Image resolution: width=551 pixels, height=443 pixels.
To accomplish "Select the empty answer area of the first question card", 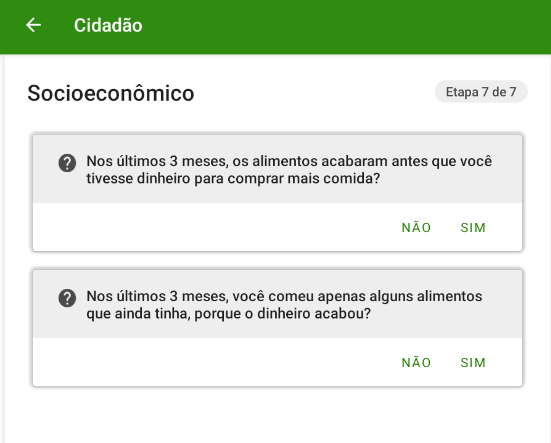I will [x=213, y=227].
